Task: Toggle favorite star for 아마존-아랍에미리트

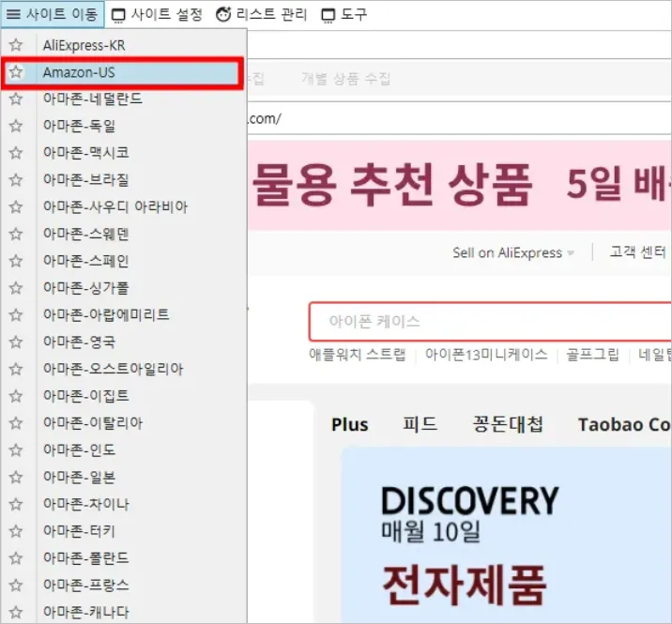Action: click(16, 314)
